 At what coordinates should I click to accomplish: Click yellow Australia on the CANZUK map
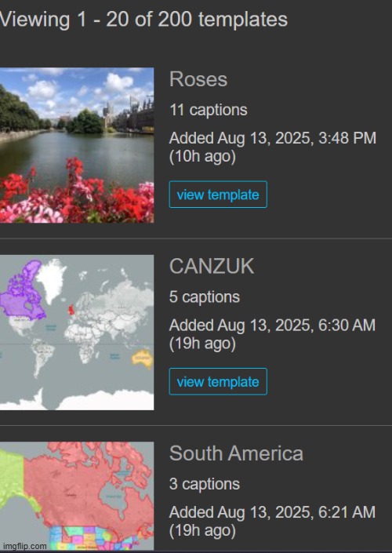[143, 359]
